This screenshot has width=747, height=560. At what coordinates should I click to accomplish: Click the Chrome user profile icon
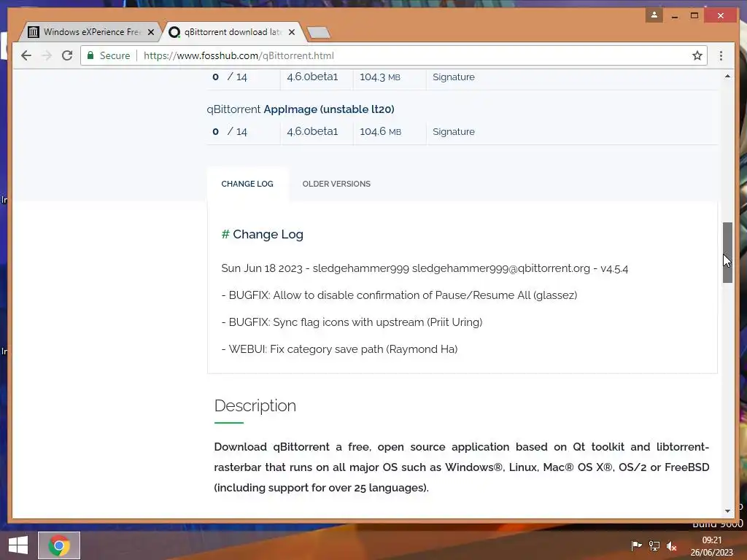654,15
